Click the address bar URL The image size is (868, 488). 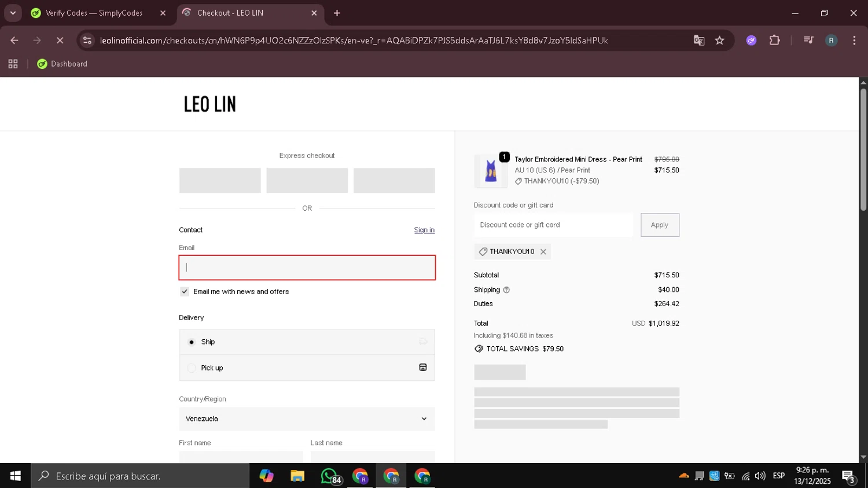pyautogui.click(x=354, y=41)
